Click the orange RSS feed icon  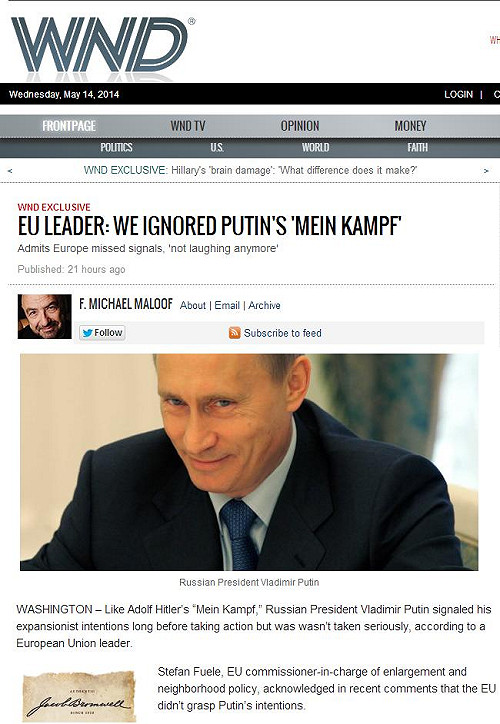pos(235,333)
